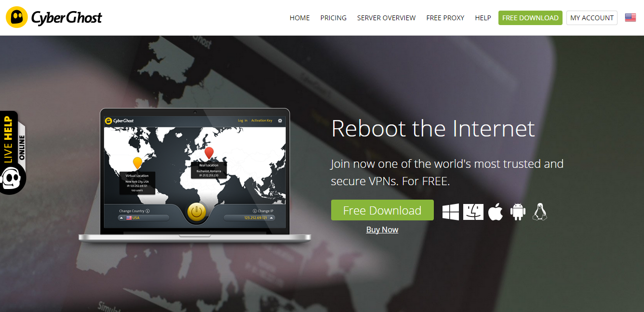The height and width of the screenshot is (312, 644).
Task: Choose the Android robot platform icon
Action: 518,212
